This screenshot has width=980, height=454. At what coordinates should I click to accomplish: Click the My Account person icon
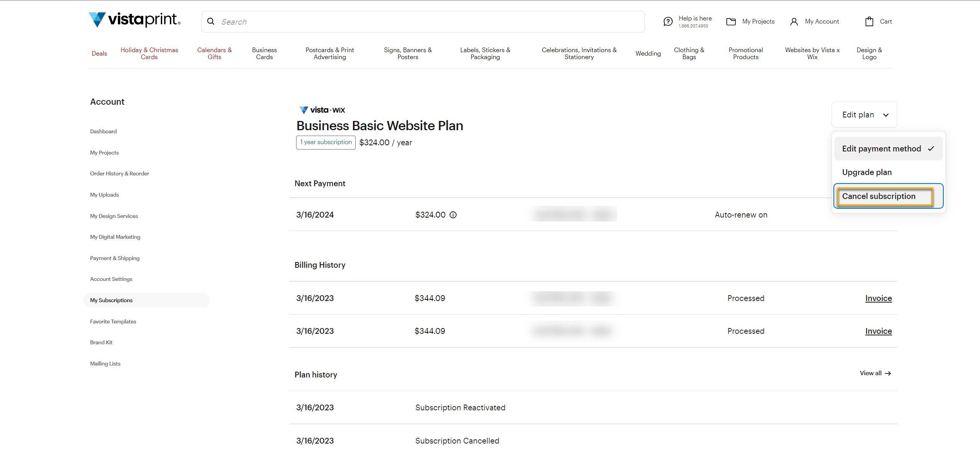pos(794,22)
